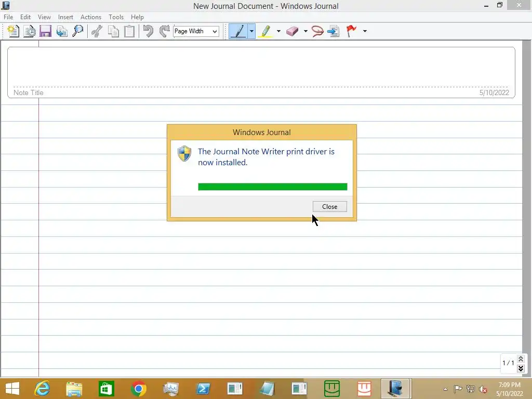Click the green installation progress bar
The width and height of the screenshot is (532, 399).
point(272,187)
